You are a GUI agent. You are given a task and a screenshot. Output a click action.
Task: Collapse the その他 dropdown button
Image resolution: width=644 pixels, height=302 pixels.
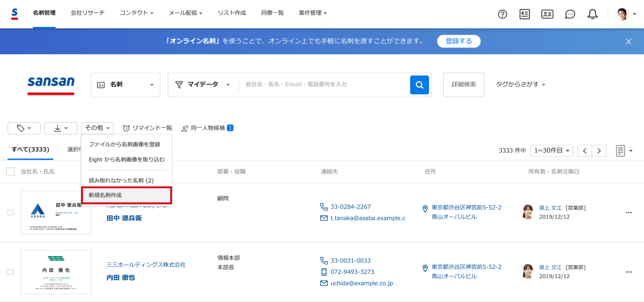[97, 128]
